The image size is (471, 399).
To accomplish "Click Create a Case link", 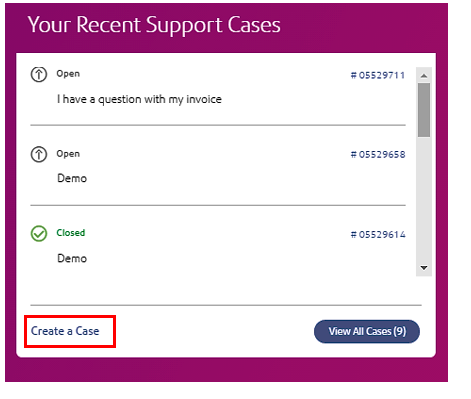I will (65, 331).
